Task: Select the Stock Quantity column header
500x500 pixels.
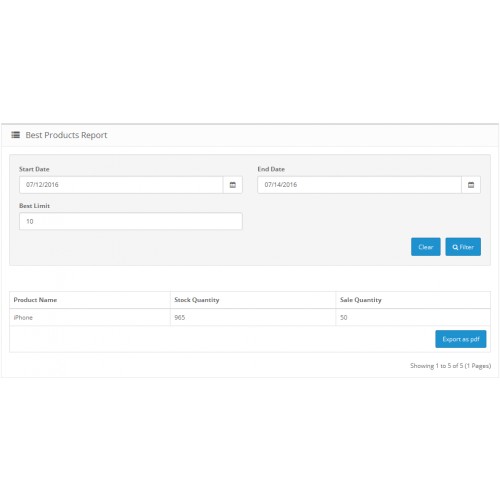Action: [197, 300]
